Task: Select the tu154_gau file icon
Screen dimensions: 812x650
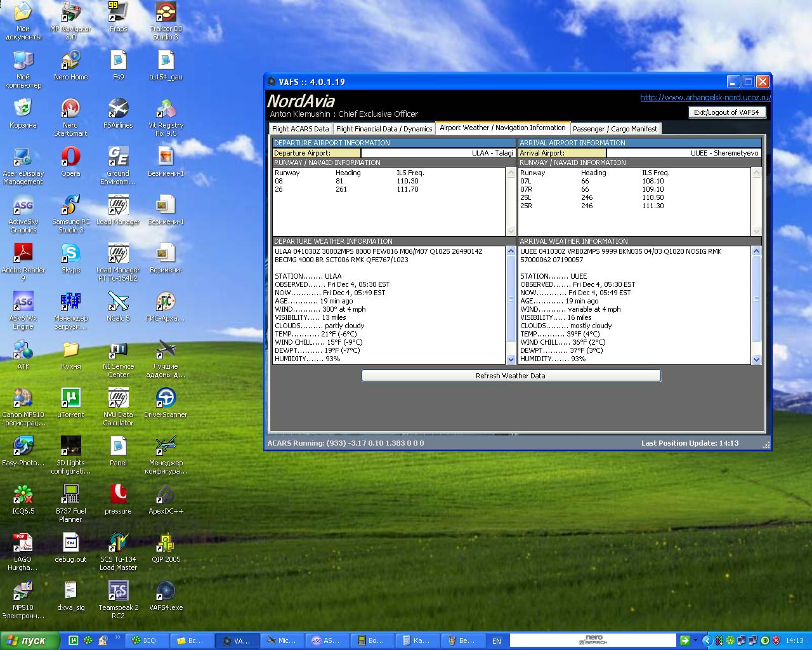Action: pos(166,65)
